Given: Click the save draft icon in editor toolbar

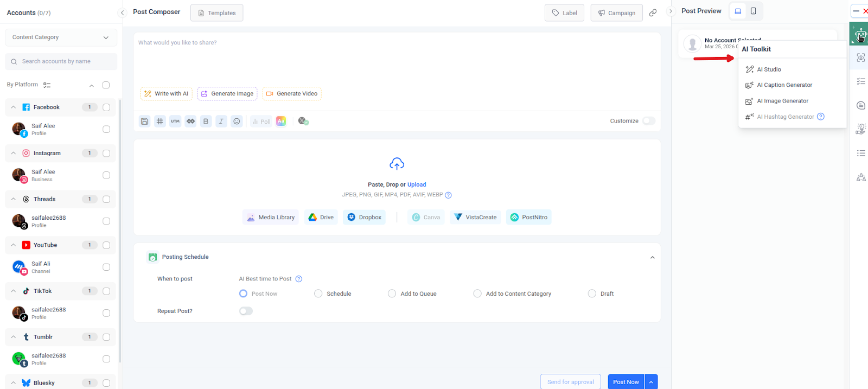Looking at the screenshot, I should [x=144, y=122].
